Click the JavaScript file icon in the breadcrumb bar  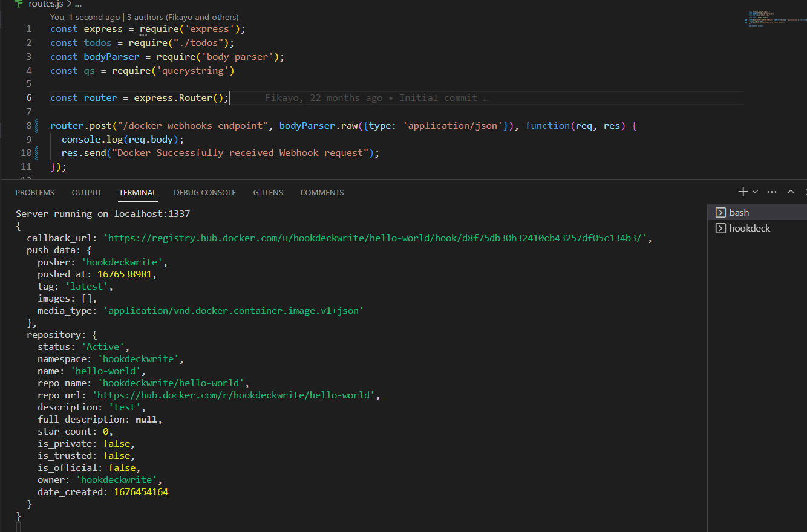point(18,4)
